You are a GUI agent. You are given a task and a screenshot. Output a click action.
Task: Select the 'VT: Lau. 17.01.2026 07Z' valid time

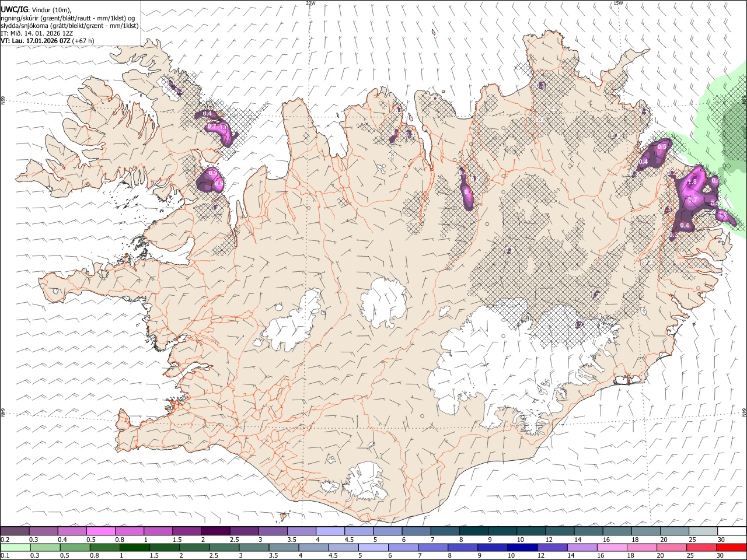click(36, 41)
